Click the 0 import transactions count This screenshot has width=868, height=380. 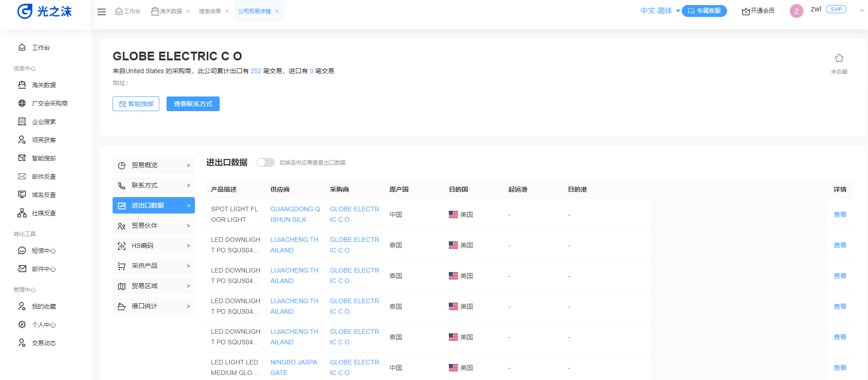click(312, 71)
